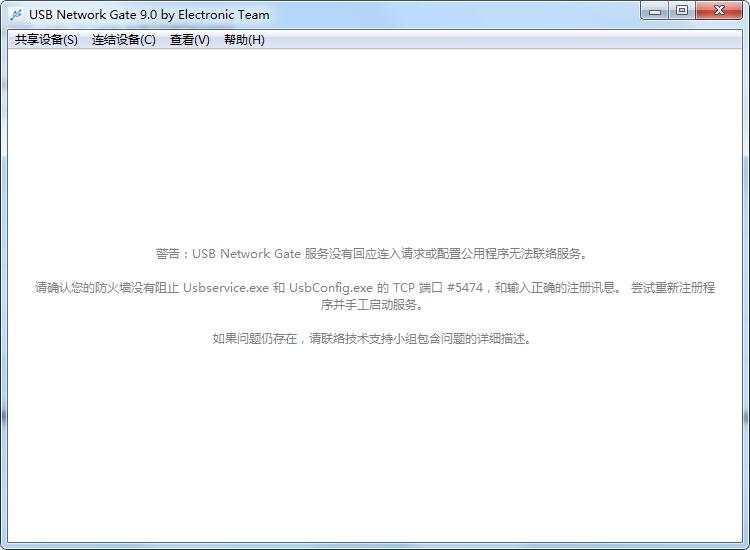Click the warning line starting with 警告：USB Network Gate

(371, 253)
